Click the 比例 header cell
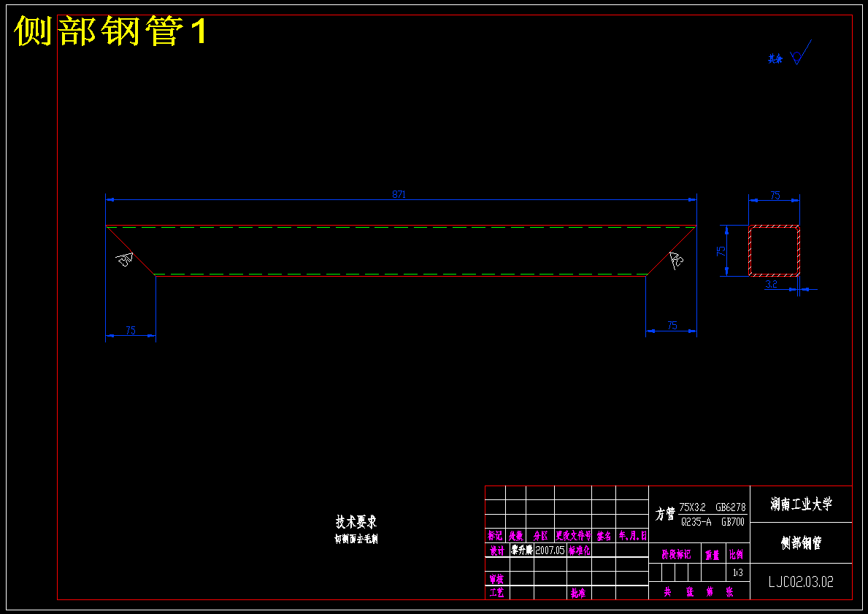This screenshot has width=868, height=614. tap(737, 554)
